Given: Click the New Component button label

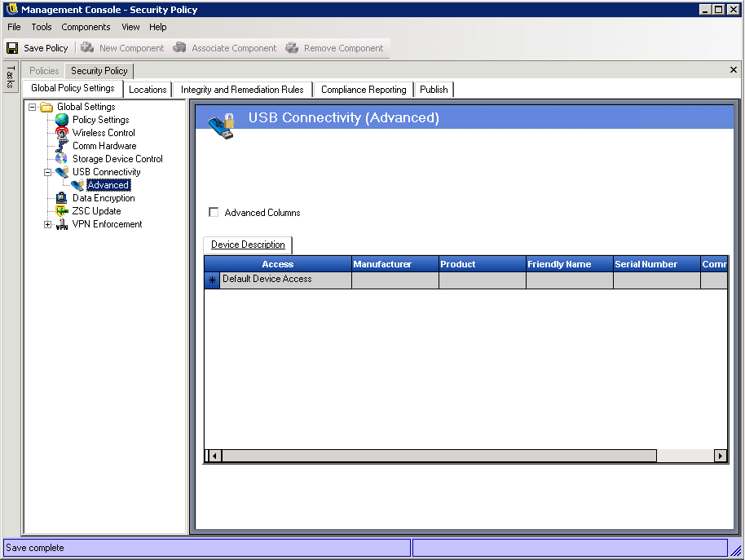Looking at the screenshot, I should tap(131, 48).
